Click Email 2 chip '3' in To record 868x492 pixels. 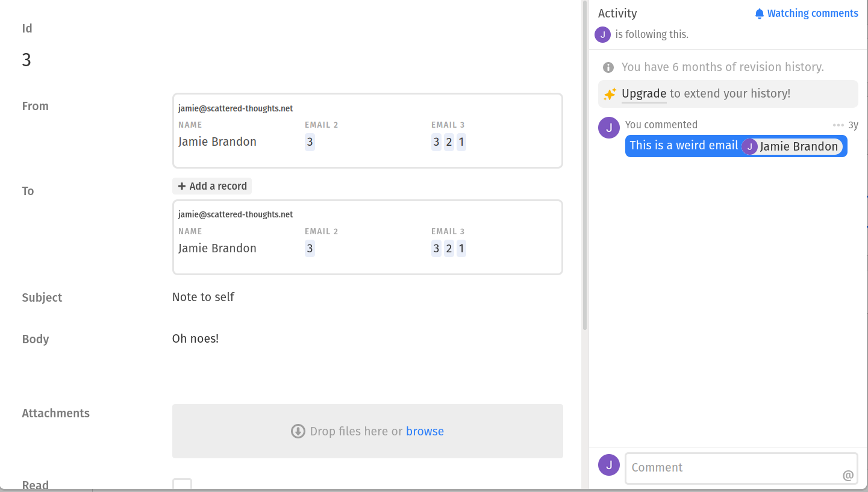[x=310, y=248]
